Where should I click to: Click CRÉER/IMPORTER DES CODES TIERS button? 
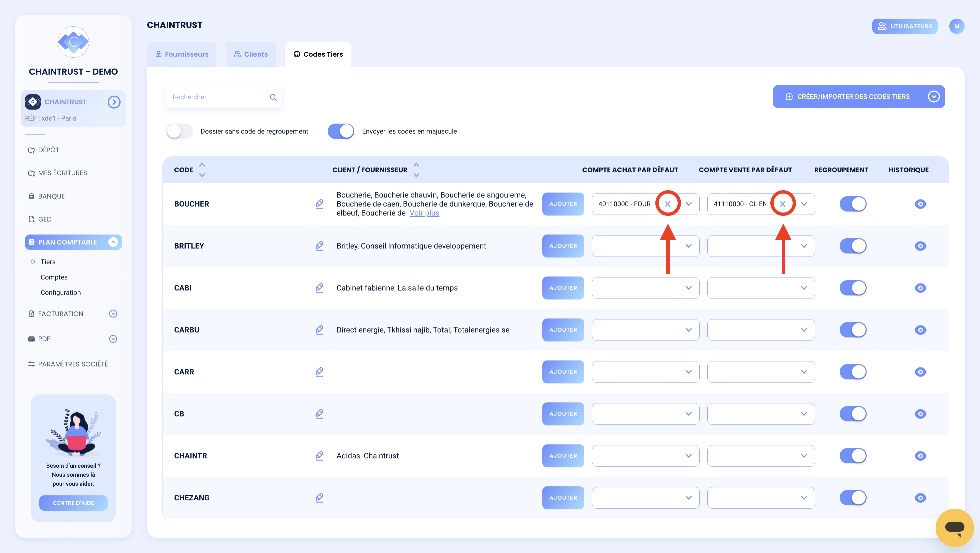[x=847, y=97]
